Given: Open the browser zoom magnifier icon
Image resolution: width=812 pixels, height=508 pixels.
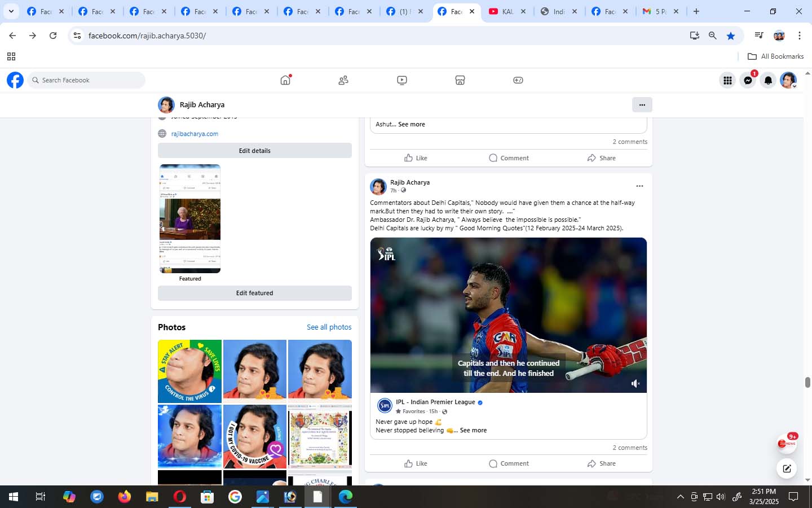Looking at the screenshot, I should click(x=713, y=36).
